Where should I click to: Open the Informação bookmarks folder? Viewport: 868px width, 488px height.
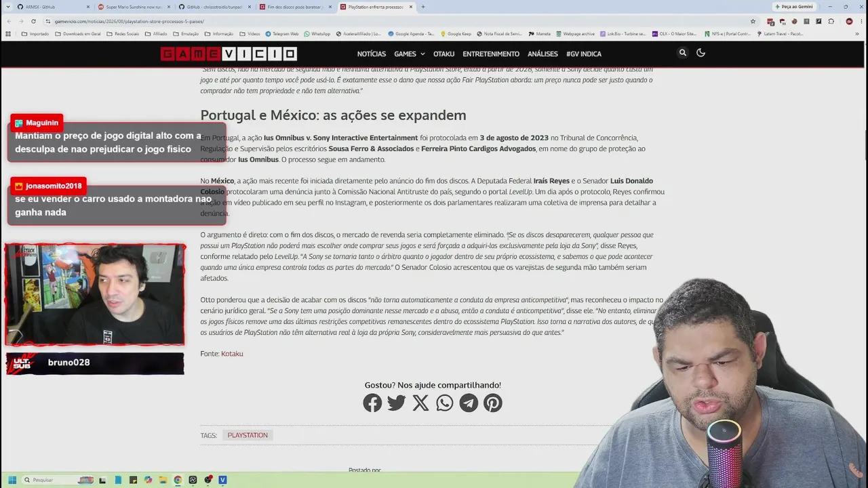pyautogui.click(x=219, y=33)
